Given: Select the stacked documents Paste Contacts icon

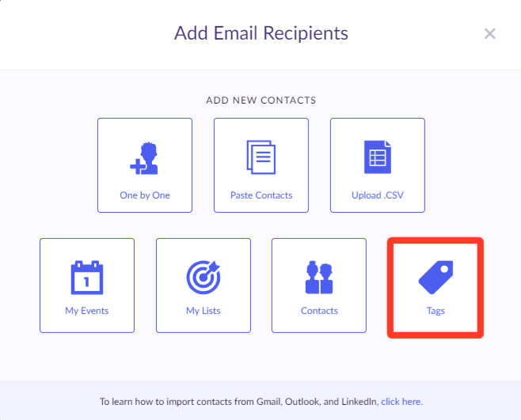Looking at the screenshot, I should [x=261, y=157].
